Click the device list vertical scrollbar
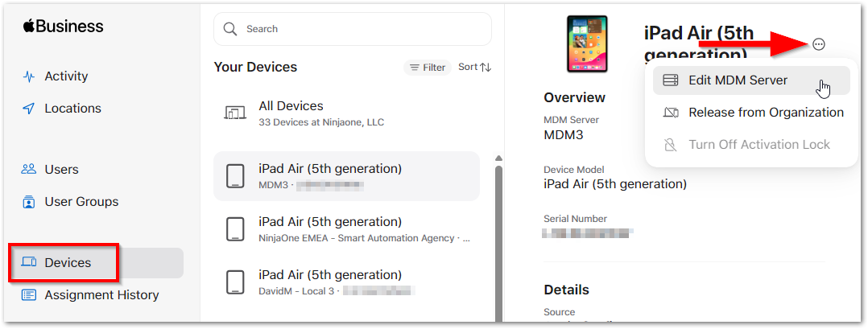The height and width of the screenshot is (329, 868). tap(498, 241)
